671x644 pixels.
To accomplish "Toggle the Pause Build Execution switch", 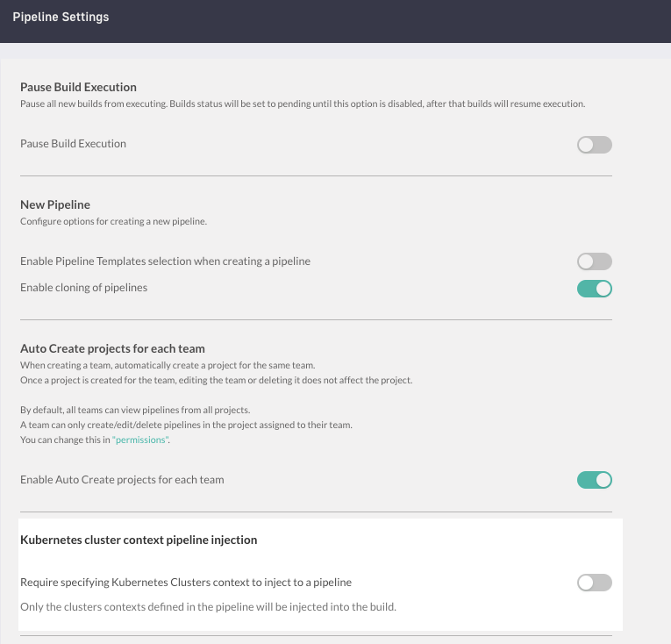I will click(594, 145).
